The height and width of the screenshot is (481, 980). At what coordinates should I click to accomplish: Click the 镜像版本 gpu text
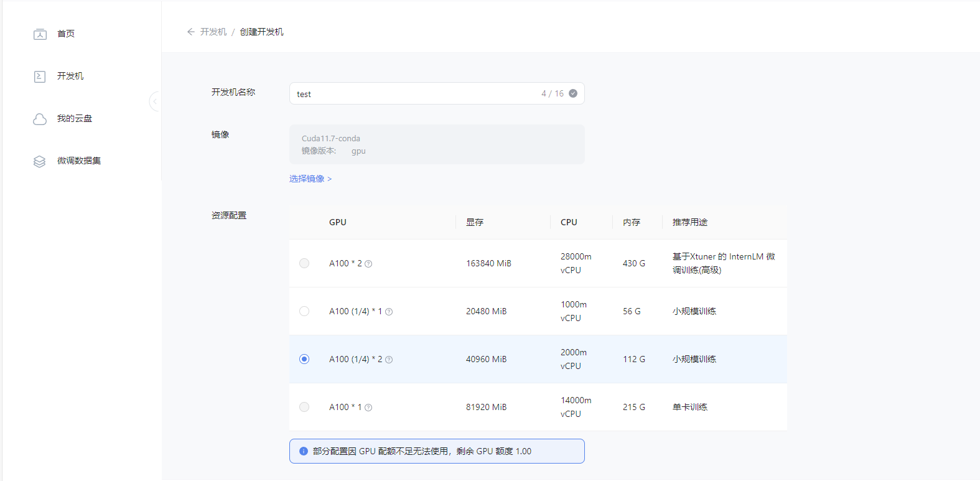pyautogui.click(x=334, y=151)
